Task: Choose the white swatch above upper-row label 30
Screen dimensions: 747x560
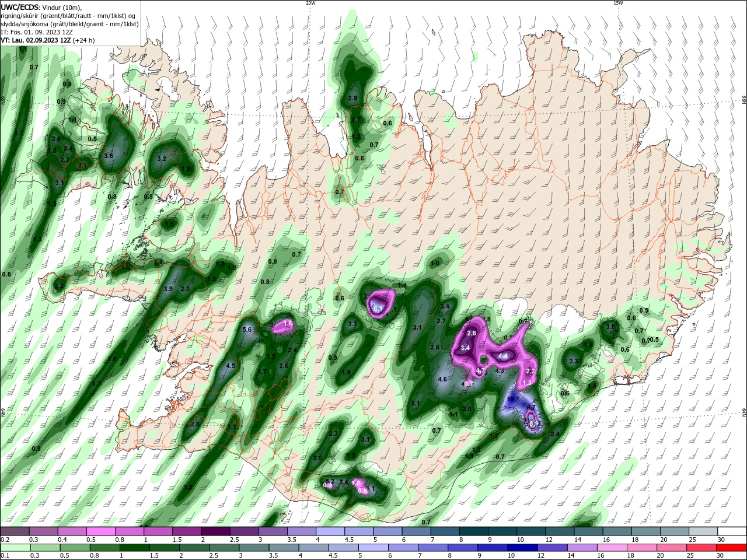Action: [x=732, y=531]
